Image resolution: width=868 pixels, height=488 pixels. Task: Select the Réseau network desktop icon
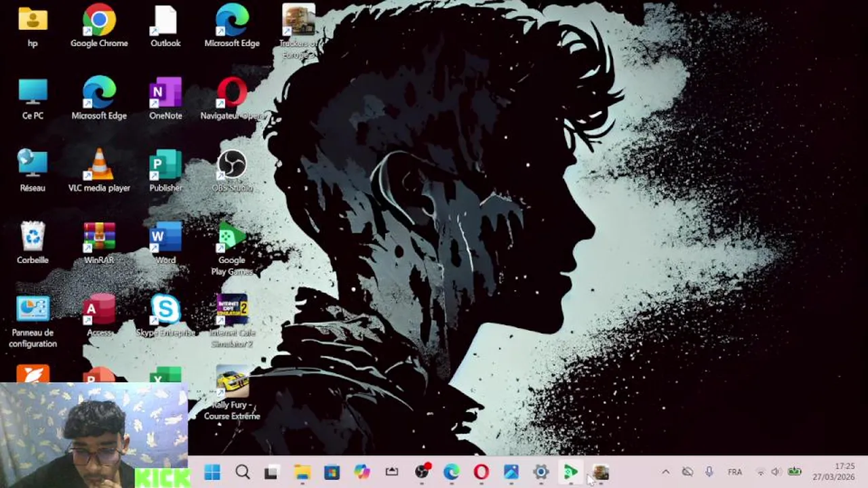click(x=33, y=171)
